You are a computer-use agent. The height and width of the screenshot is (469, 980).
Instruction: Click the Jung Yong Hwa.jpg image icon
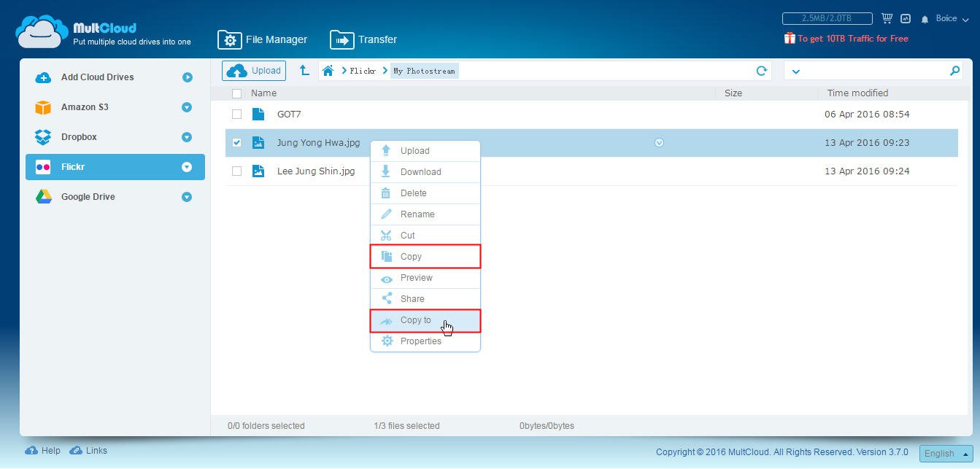[258, 143]
